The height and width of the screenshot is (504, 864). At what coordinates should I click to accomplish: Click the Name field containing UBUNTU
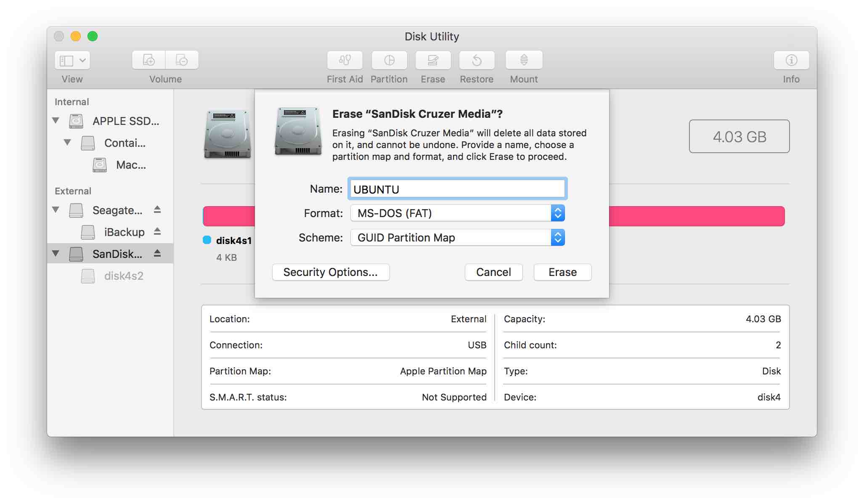point(457,189)
